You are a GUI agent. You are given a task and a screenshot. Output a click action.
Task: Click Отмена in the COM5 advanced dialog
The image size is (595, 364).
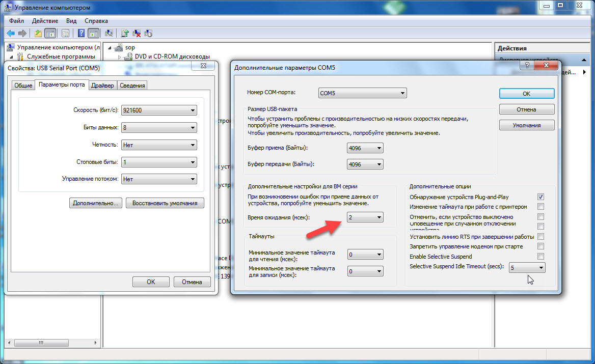click(527, 109)
